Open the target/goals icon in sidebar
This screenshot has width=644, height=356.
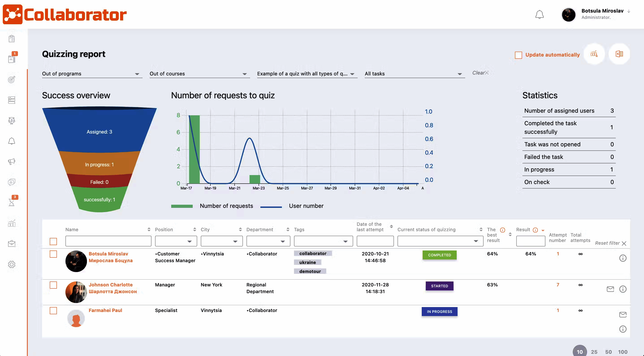point(11,80)
